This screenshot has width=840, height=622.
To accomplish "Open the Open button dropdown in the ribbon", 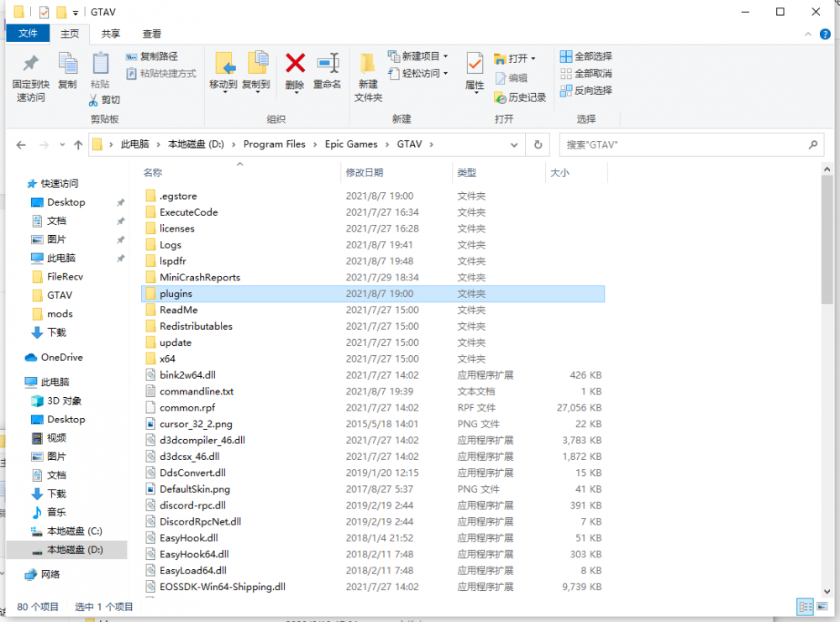I will [x=533, y=59].
